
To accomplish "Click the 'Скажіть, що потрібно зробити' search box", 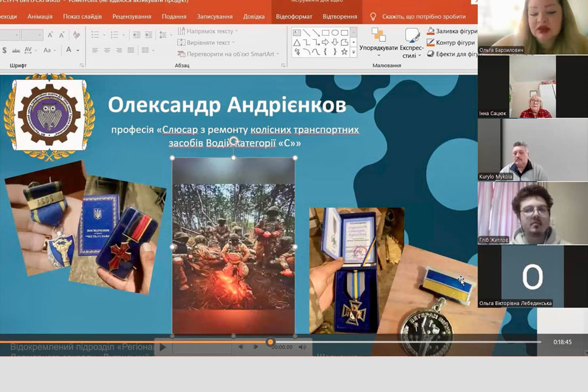I will 418,16.
